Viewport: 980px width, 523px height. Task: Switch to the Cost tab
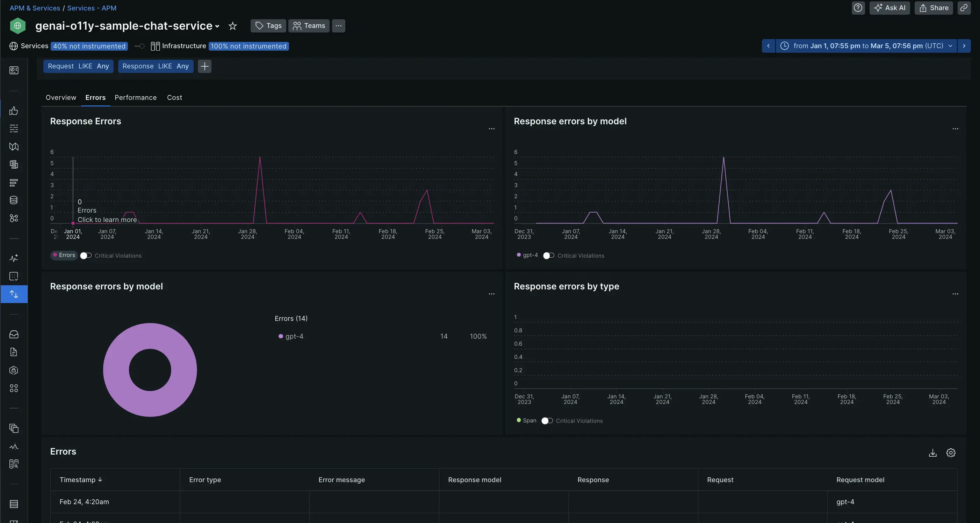tap(174, 97)
